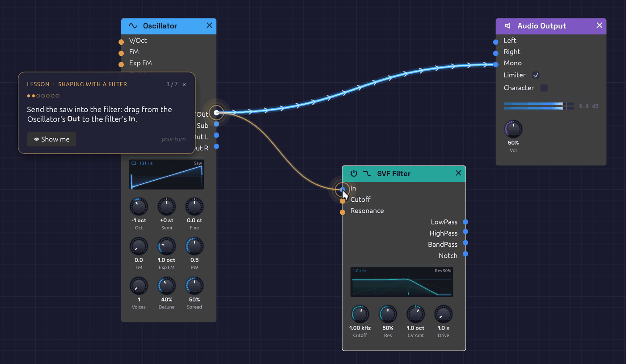The width and height of the screenshot is (626, 364).
Task: Click the filter LowPass output port
Action: point(465,222)
